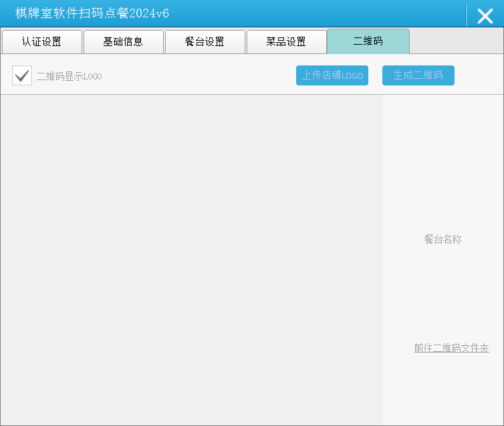Select the 餐台设置 tab
The image size is (504, 426).
click(x=205, y=41)
